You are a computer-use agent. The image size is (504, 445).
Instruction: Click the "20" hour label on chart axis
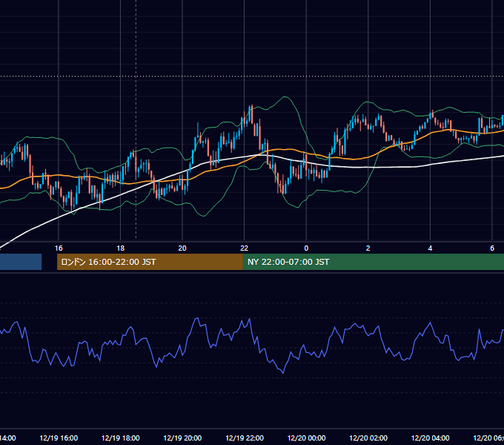(182, 248)
